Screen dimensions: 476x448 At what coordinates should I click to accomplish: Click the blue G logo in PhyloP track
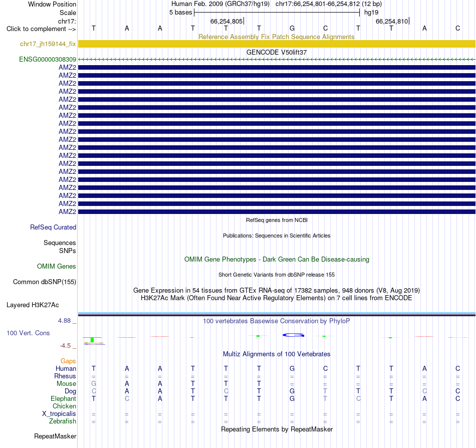293,335
